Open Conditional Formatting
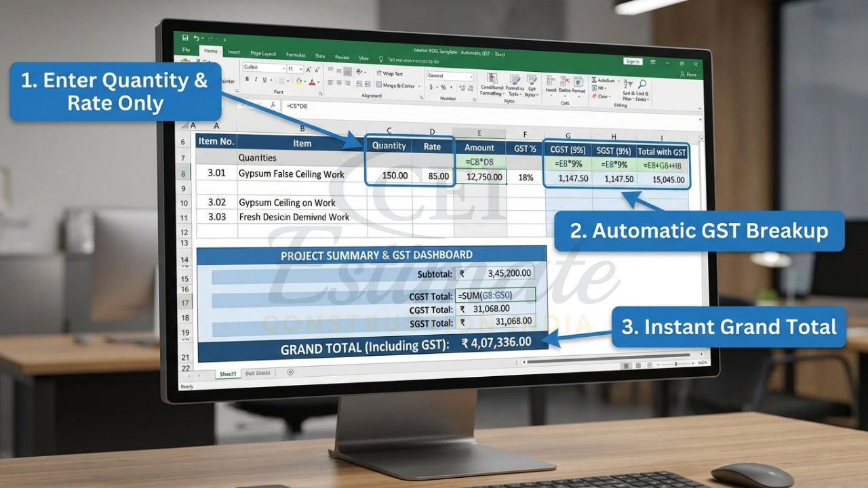Image resolution: width=868 pixels, height=488 pixels. [x=492, y=79]
